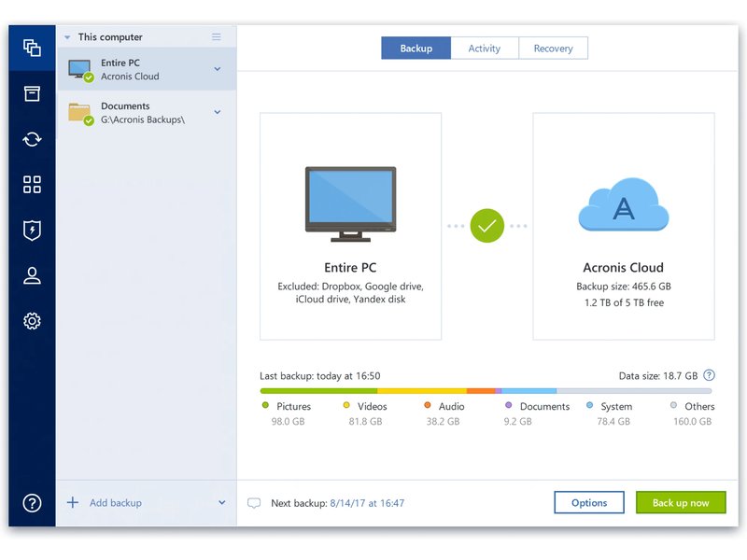The image size is (747, 560).
Task: Open the Account person icon
Action: (32, 275)
